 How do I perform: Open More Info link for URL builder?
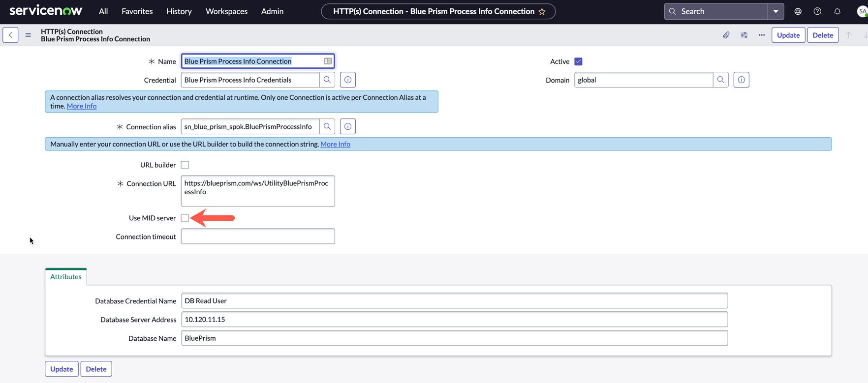pos(336,144)
